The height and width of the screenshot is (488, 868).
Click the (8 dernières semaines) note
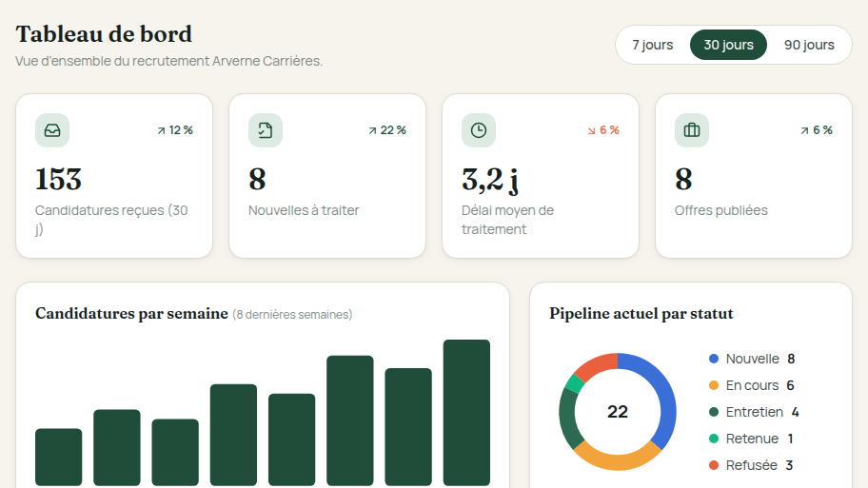pos(292,315)
